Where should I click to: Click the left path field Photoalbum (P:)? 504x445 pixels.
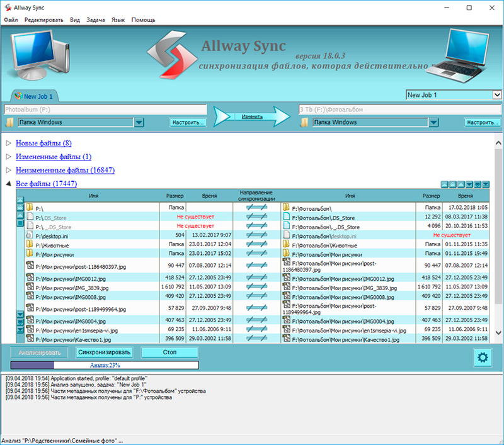[x=104, y=109]
